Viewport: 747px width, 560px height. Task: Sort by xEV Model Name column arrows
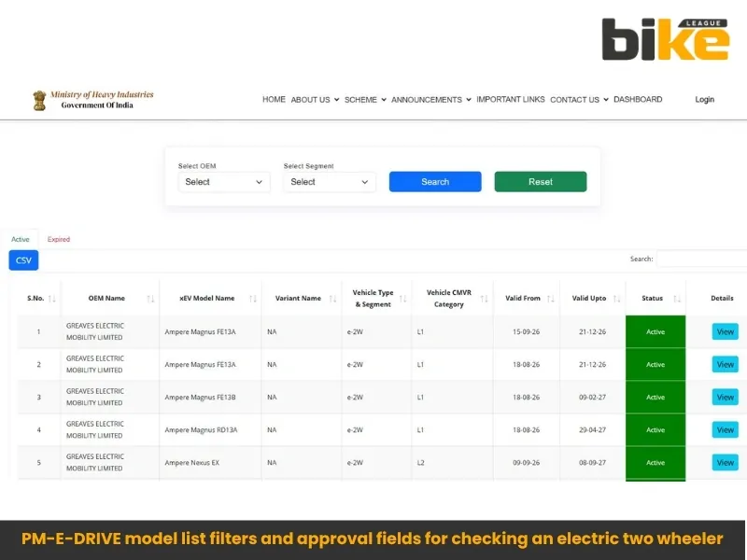[253, 299]
